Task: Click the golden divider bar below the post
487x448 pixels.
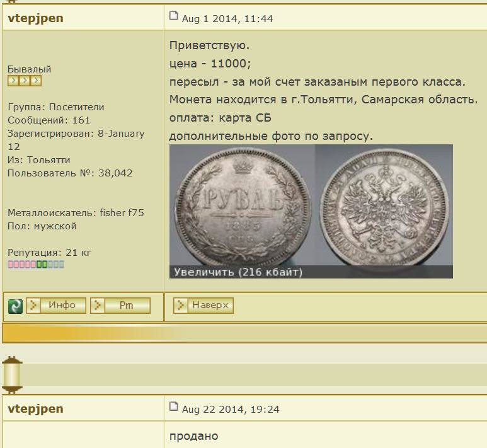Action: pyautogui.click(x=243, y=332)
